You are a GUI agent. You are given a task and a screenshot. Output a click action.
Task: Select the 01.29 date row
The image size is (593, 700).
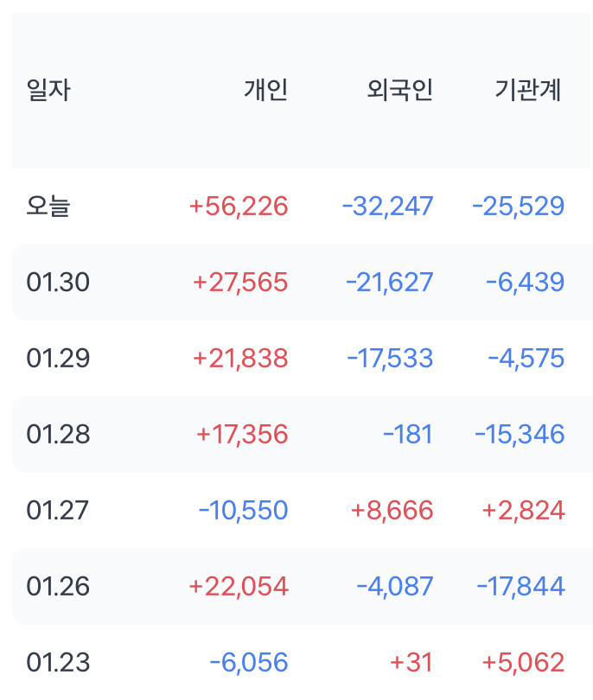coord(58,359)
